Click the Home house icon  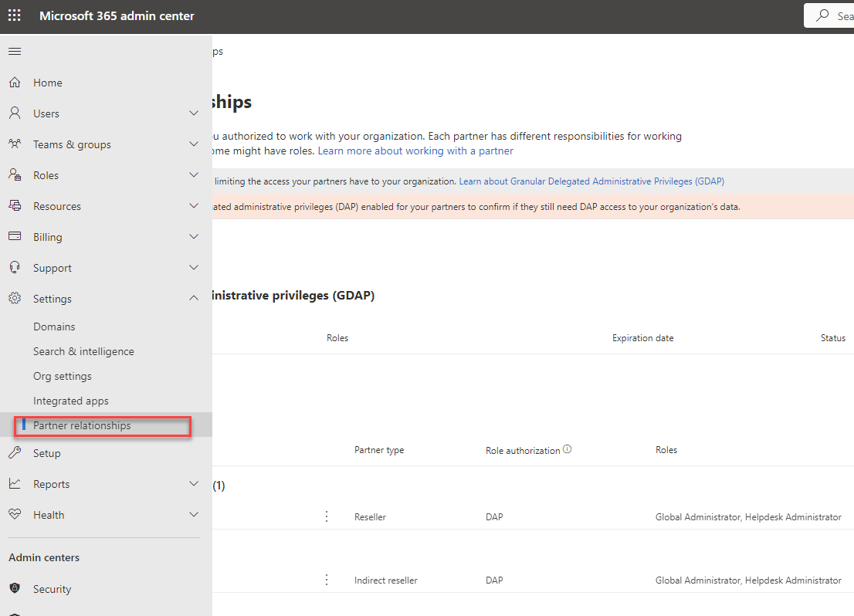[x=15, y=83]
